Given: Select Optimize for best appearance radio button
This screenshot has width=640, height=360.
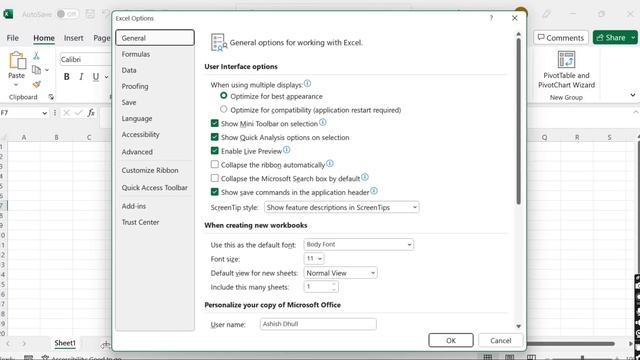Looking at the screenshot, I should click(223, 96).
